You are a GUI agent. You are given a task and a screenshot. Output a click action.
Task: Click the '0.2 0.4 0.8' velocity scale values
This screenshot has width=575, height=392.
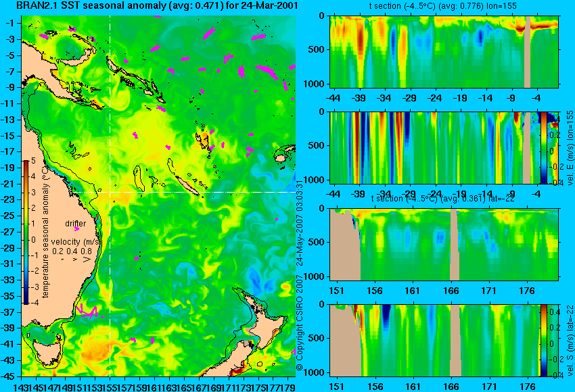72,251
